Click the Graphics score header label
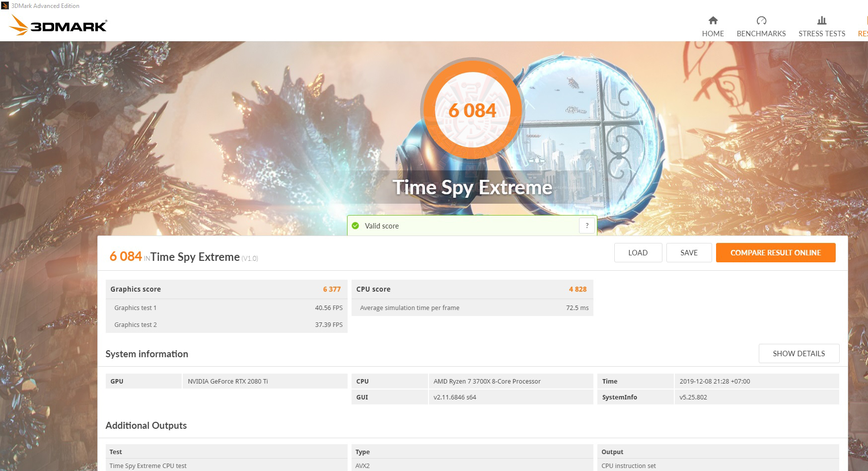The width and height of the screenshot is (868, 471). (136, 289)
